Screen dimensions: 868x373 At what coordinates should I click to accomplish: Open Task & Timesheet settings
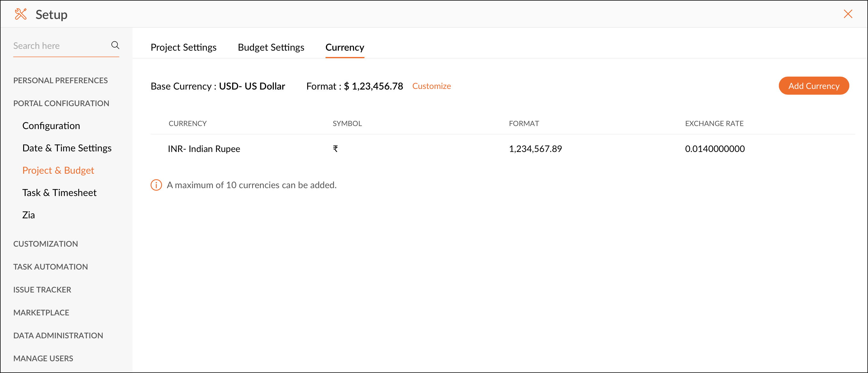click(x=59, y=192)
